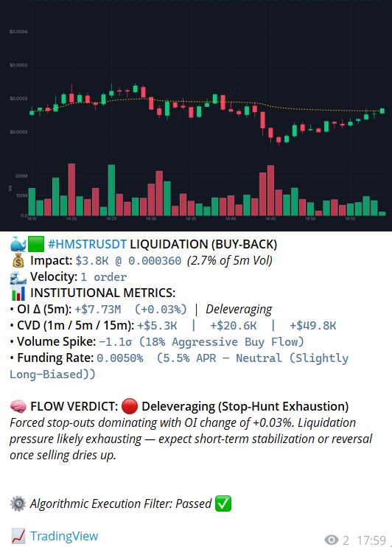Click the funding rate 0.0050% value
Screen dimensions: 392x547
coord(120,358)
